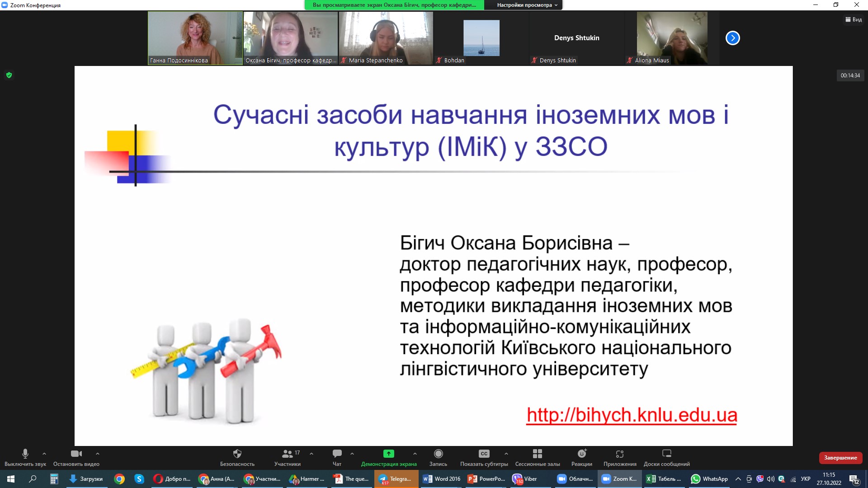Mute the microphone (Выключить звук)
This screenshot has height=488, width=868.
coord(25,454)
